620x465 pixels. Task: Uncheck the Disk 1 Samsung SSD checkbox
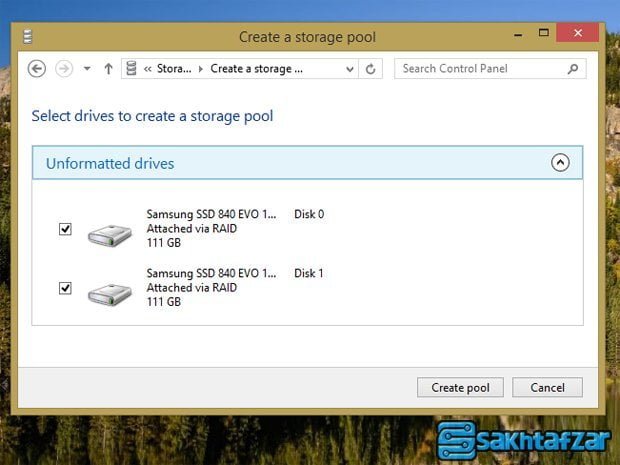pos(65,288)
